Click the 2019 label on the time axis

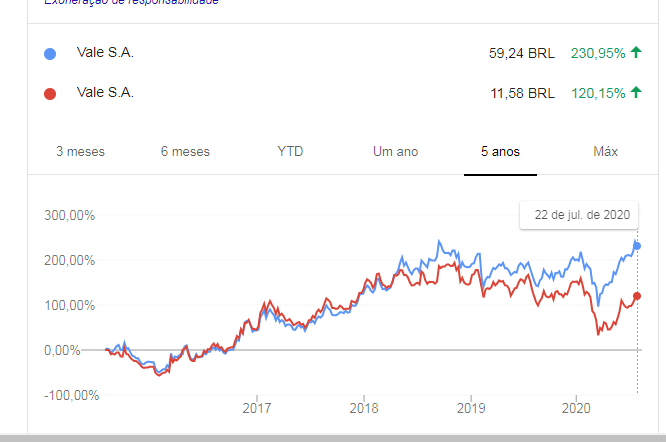471,408
